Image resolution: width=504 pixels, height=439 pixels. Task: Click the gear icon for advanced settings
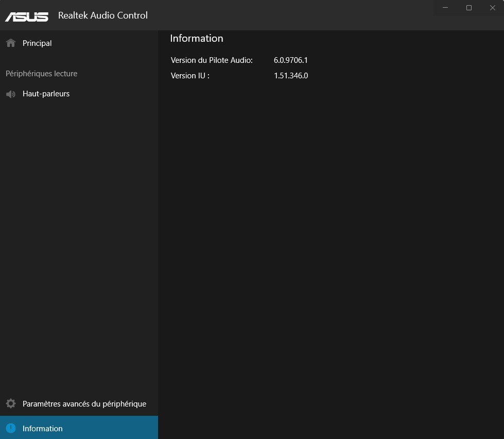tap(10, 403)
